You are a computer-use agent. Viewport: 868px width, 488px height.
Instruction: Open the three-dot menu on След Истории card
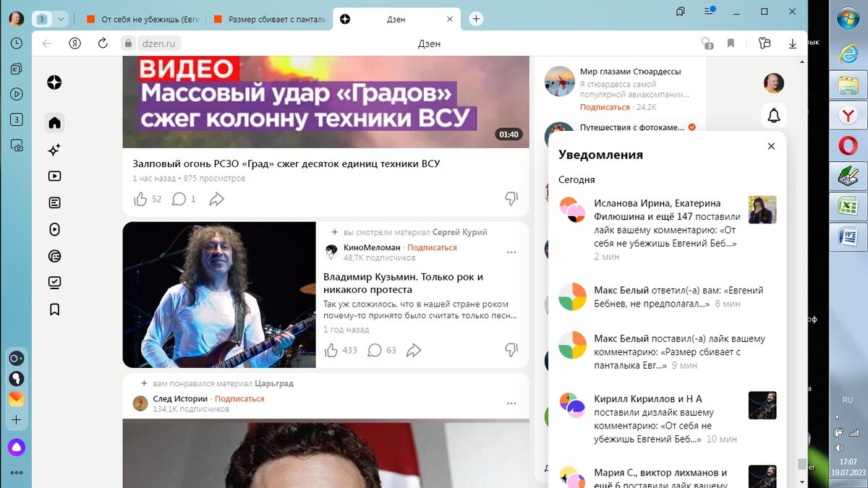click(511, 403)
